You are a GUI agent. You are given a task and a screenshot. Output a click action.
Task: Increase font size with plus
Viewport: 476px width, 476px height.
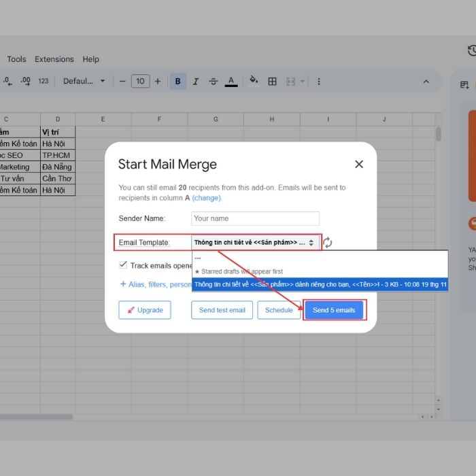pos(158,82)
